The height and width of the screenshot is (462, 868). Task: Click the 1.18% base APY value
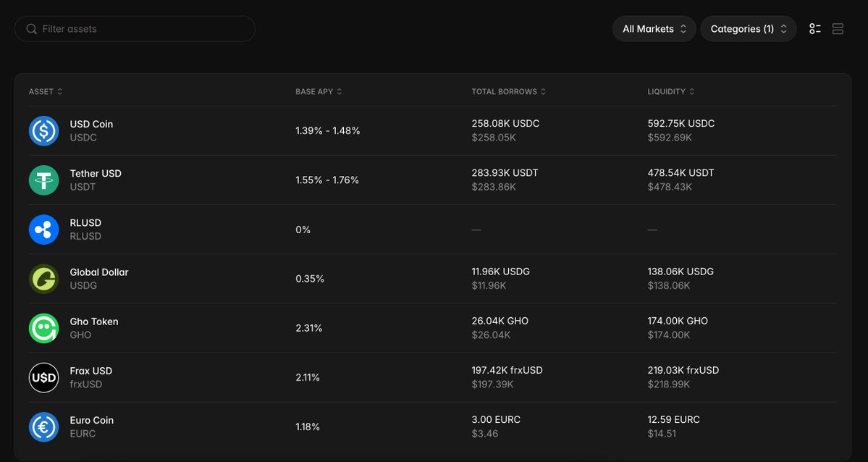pyautogui.click(x=308, y=427)
